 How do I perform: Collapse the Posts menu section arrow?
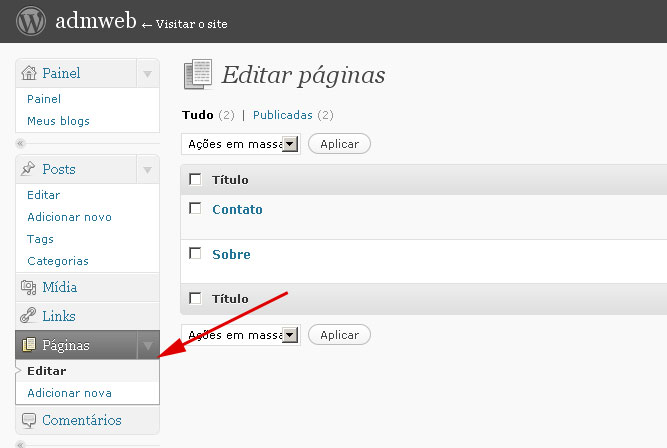tap(147, 170)
